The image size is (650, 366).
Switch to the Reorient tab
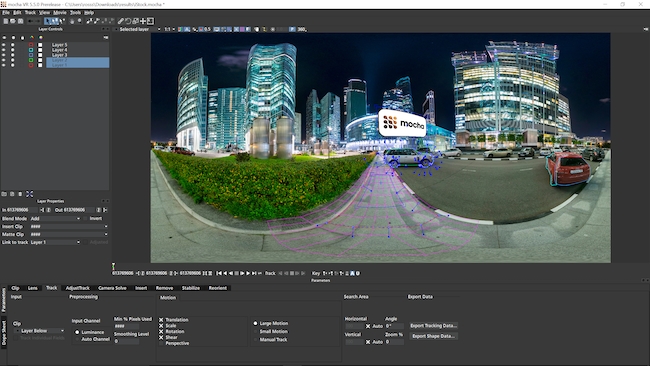click(x=218, y=288)
